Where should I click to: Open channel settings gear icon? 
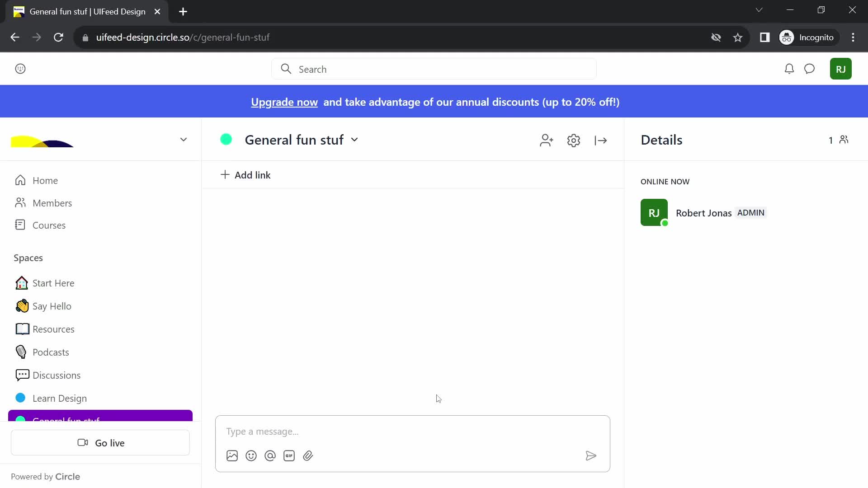pyautogui.click(x=574, y=140)
